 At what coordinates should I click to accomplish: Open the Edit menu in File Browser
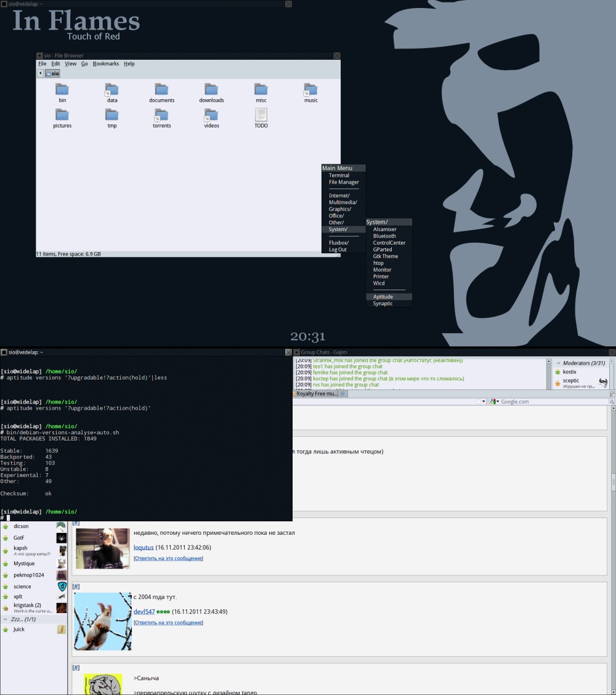(x=55, y=64)
